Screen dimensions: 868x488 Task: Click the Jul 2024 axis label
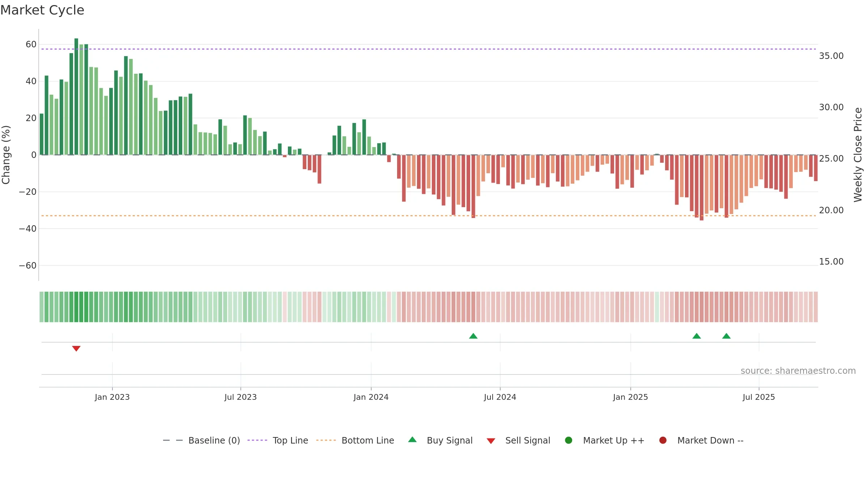(500, 397)
